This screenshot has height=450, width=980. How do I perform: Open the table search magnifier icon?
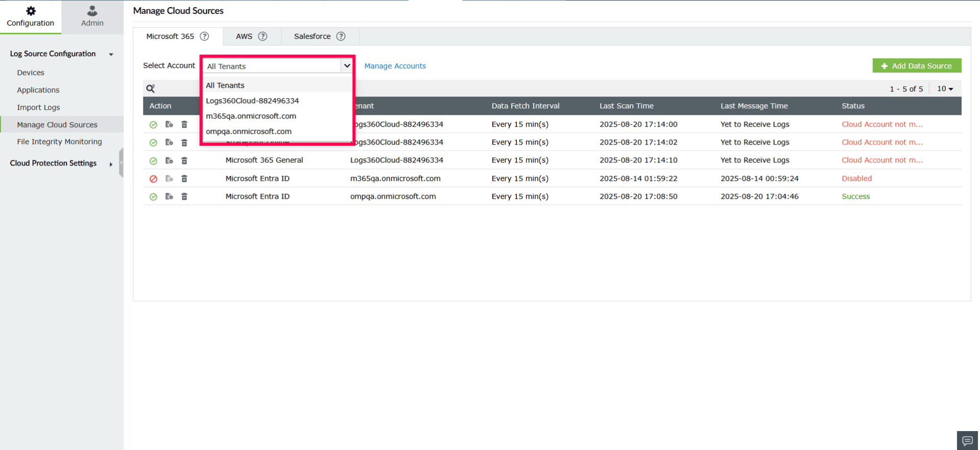coord(151,88)
